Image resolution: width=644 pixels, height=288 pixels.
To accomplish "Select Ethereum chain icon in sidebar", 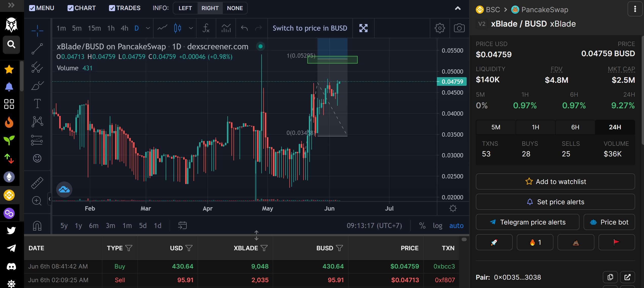I will [x=9, y=177].
